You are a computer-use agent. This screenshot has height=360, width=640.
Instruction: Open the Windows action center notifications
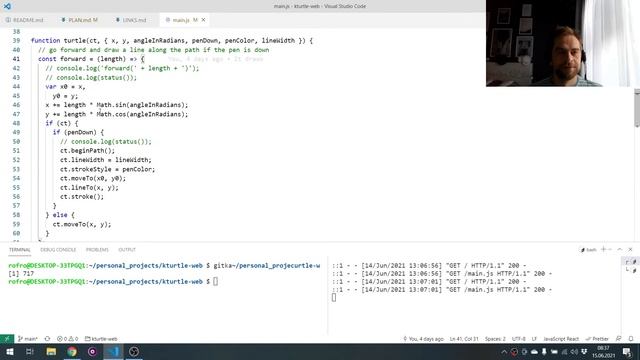click(x=627, y=351)
